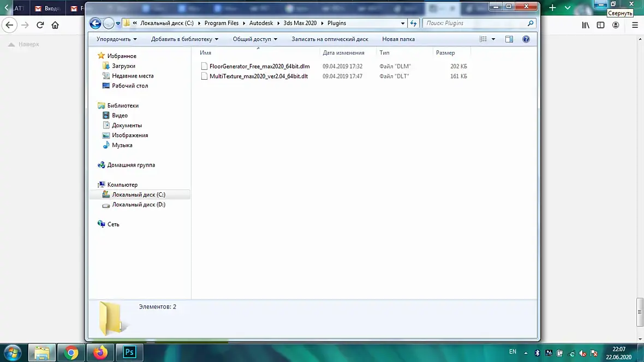This screenshot has width=644, height=362.
Task: Click volume speaker tray icon
Action: point(582,353)
